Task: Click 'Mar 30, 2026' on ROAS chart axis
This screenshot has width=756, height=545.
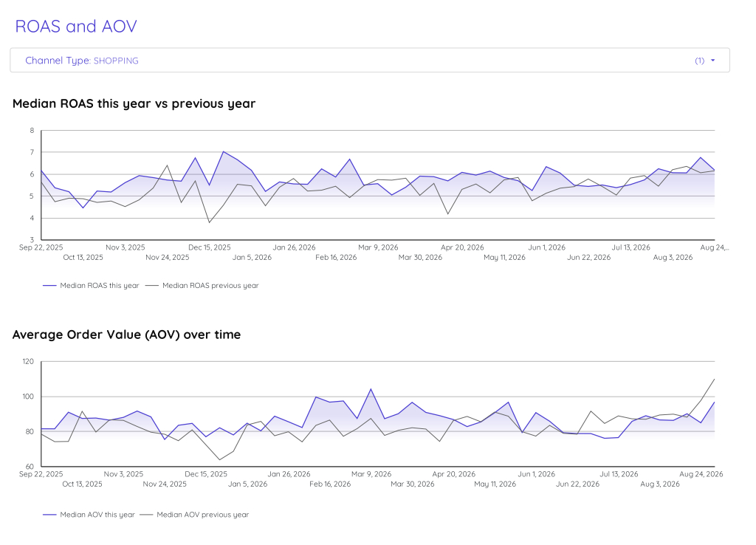Action: [420, 258]
